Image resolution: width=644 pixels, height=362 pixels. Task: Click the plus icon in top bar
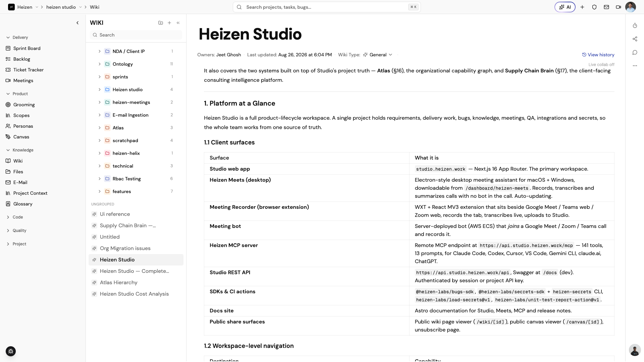pyautogui.click(x=582, y=7)
